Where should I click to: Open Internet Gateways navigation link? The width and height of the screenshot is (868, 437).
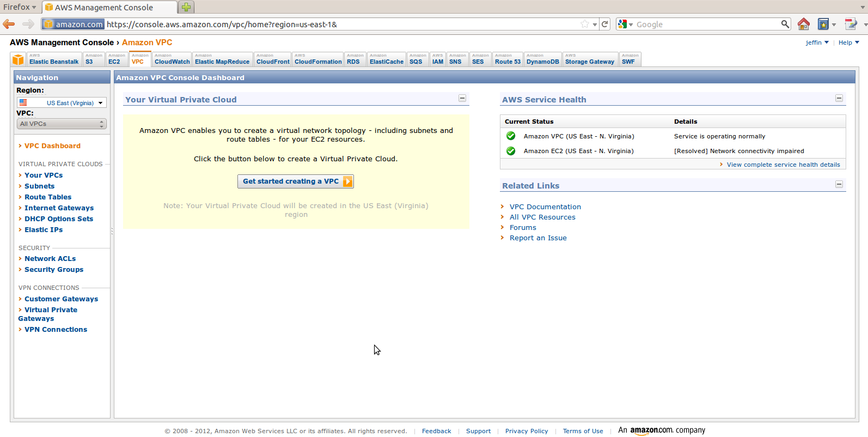pos(59,208)
